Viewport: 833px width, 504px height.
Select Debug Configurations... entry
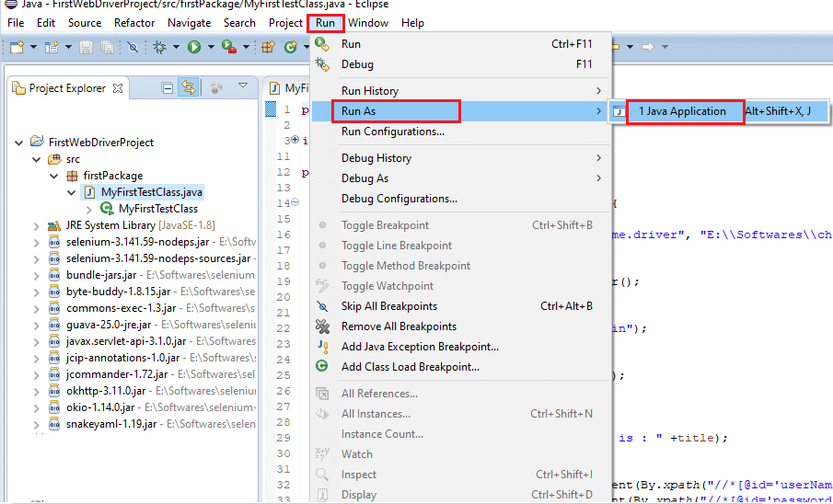(461, 199)
